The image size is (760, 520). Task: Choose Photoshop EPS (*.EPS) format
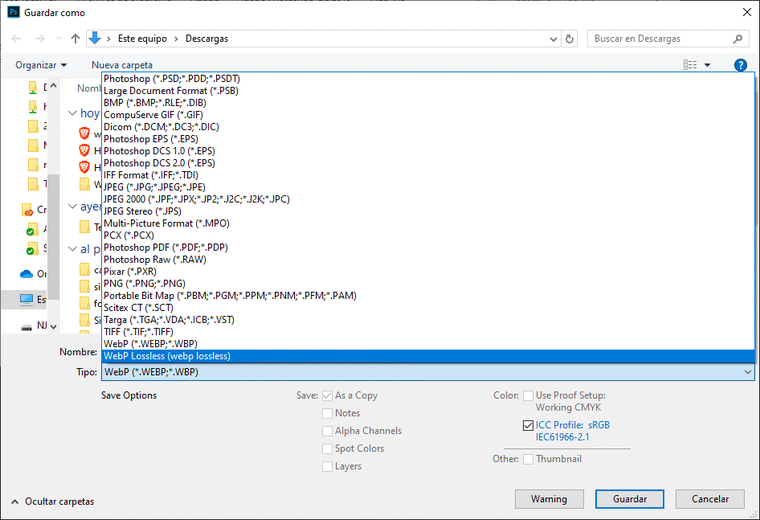[x=428, y=139]
